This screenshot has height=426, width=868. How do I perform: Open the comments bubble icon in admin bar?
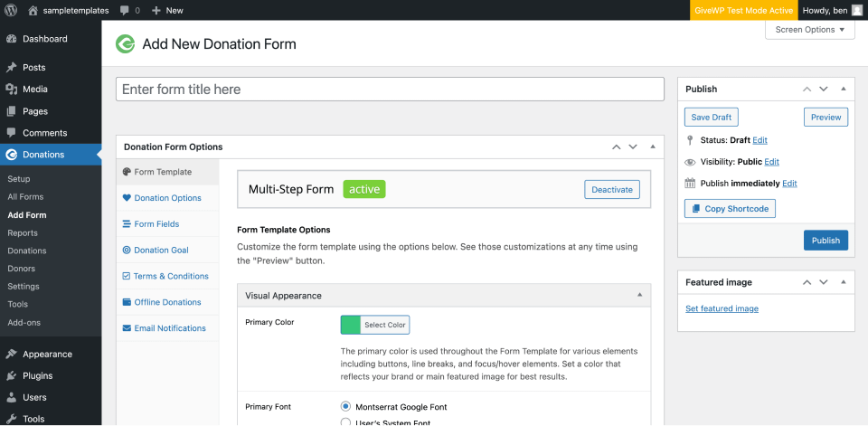[x=125, y=10]
